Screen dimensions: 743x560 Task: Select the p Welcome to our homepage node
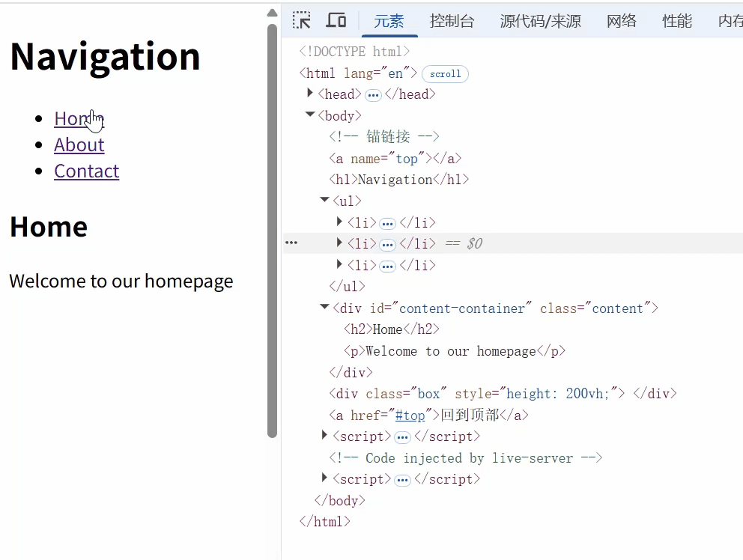[x=455, y=351]
